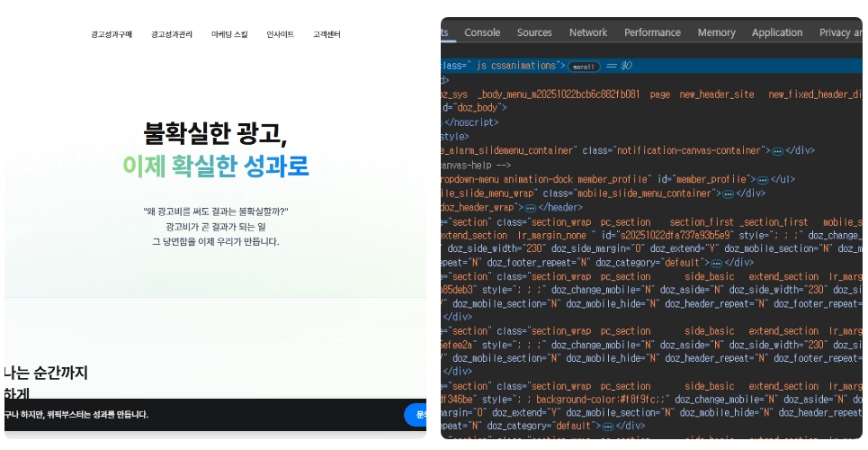Click the new_header_site class name

point(717,94)
